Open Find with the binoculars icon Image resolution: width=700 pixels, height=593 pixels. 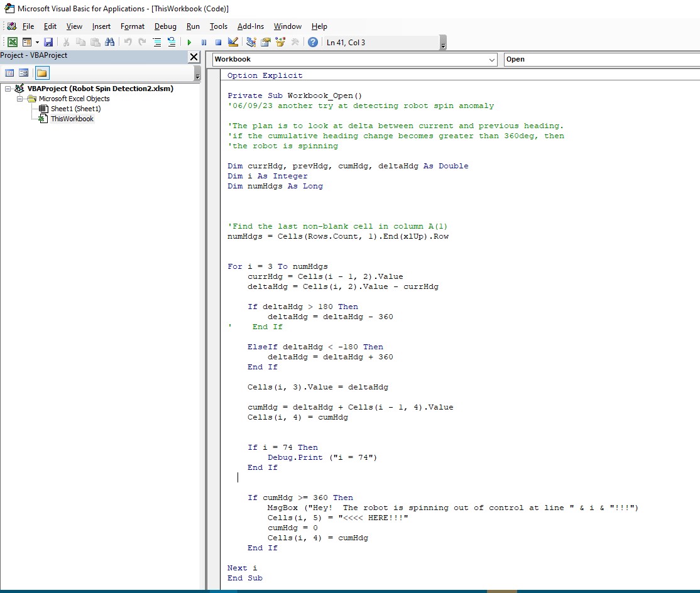point(109,42)
